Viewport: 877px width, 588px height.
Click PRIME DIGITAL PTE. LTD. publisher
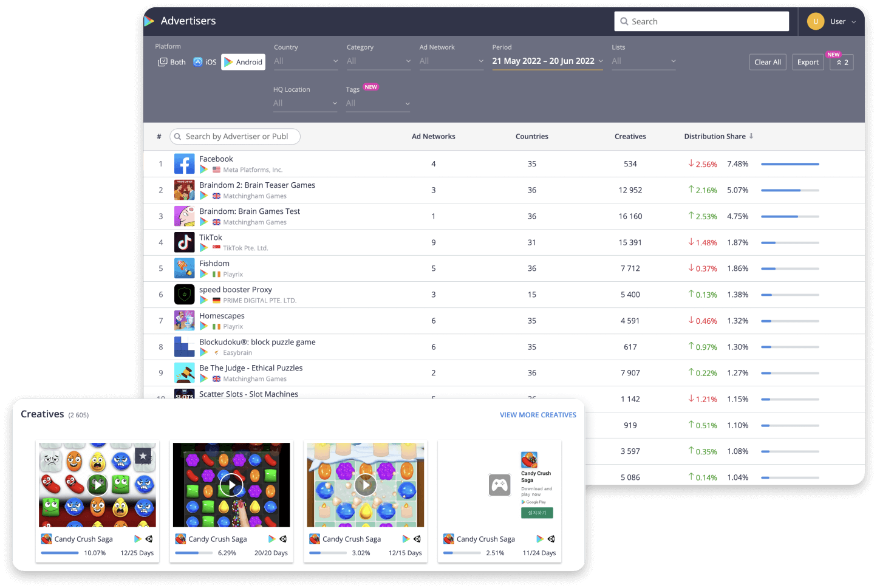pyautogui.click(x=259, y=301)
